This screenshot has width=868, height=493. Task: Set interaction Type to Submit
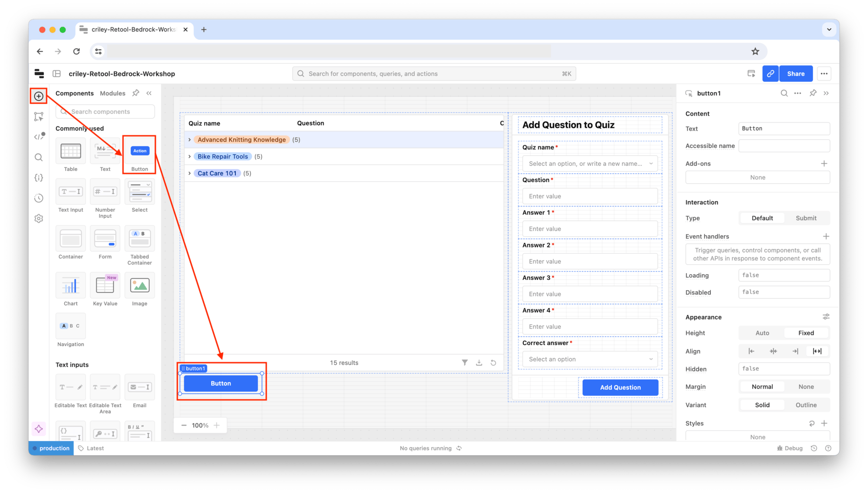pos(806,218)
